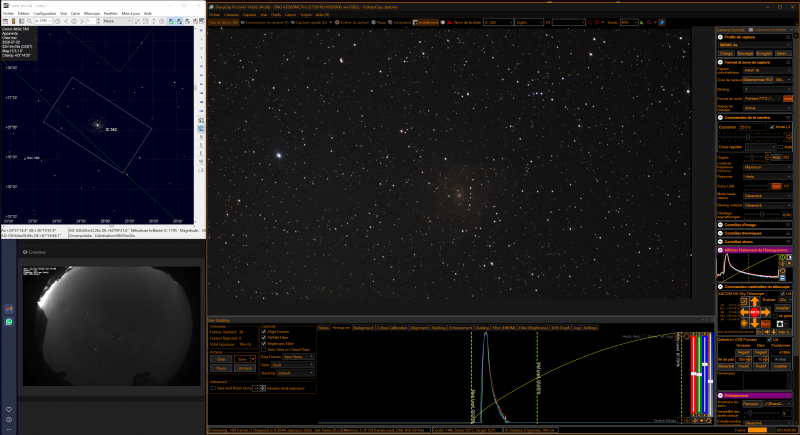Click the previous time step arrow in Cartes du Ciel
This screenshot has height=435, width=800.
click(66, 21)
